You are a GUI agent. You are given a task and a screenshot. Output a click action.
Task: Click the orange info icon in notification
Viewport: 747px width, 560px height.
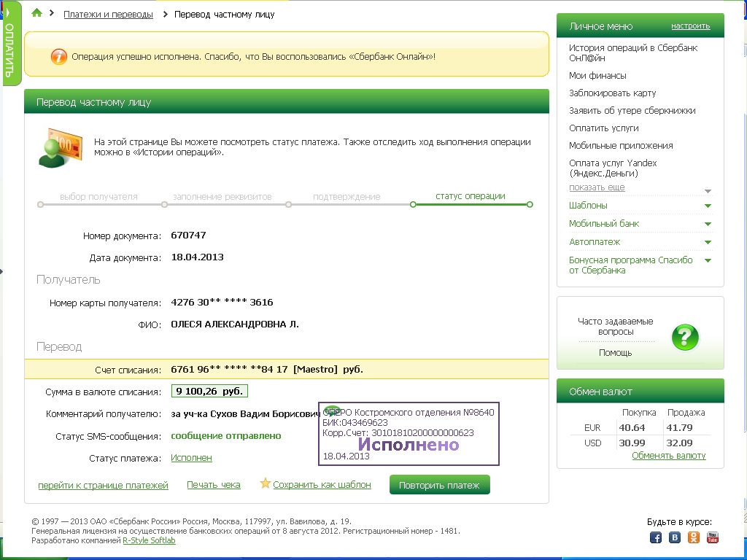[58, 57]
